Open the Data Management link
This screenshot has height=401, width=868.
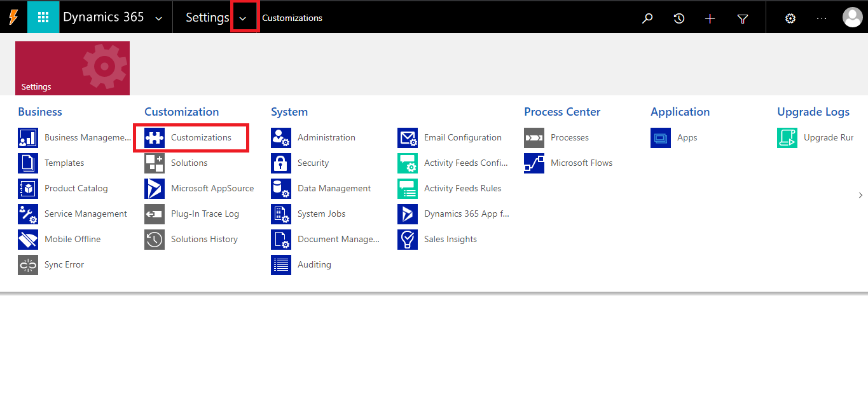pos(334,188)
